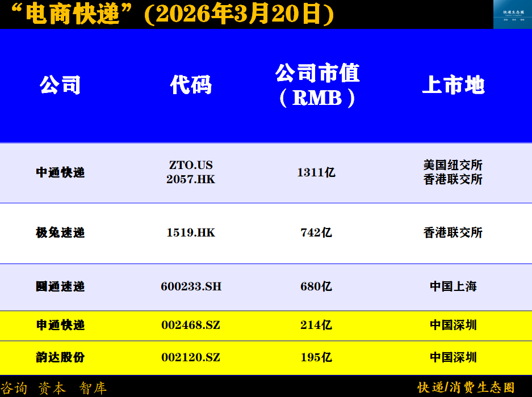The image size is (532, 397).
Task: Click the listing place '中国上海'
Action: tap(453, 286)
